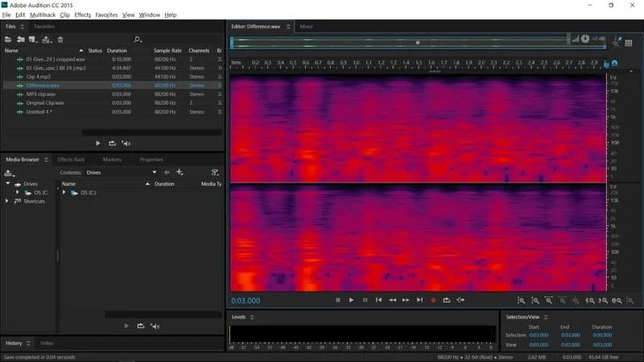Viewport: 644px width, 362px height.
Task: Switch to Properties tab
Action: click(151, 159)
